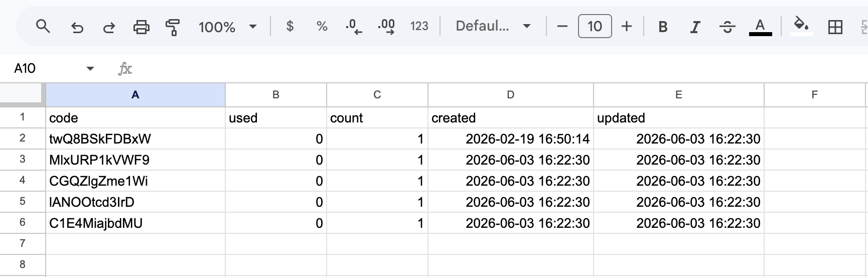Image resolution: width=868 pixels, height=277 pixels.
Task: Click the select-all corner box
Action: coord(21,94)
